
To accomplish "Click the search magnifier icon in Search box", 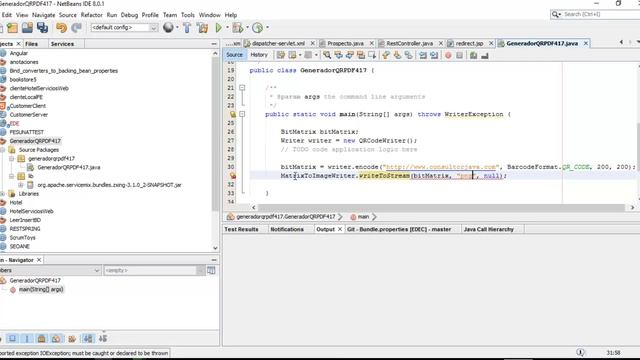I will 555,14.
